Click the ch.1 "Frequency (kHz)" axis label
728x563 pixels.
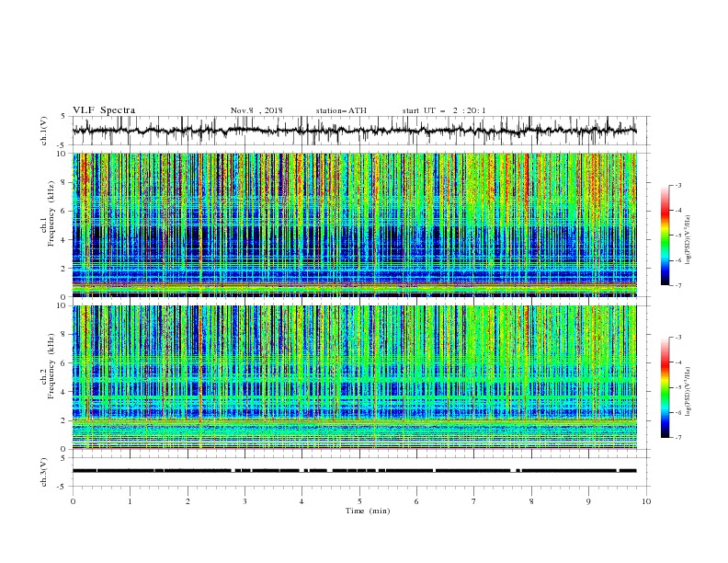[51, 214]
